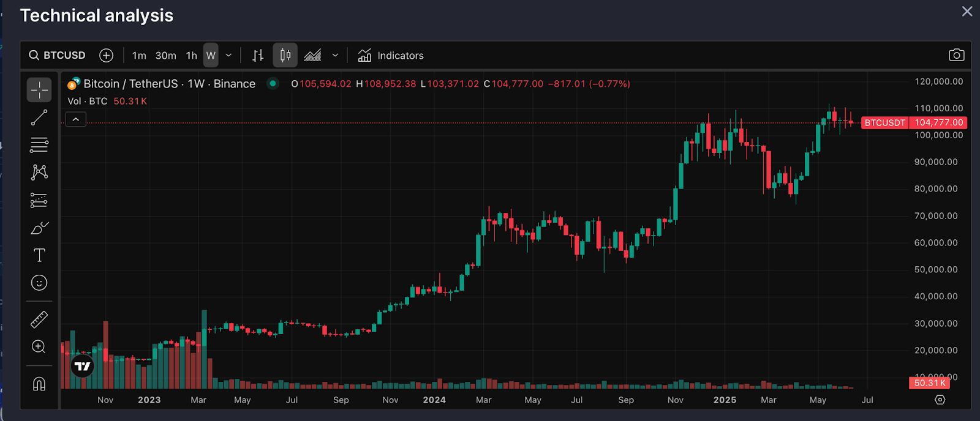Switch to the 30m interval
This screenshot has width=980, height=421.
166,56
